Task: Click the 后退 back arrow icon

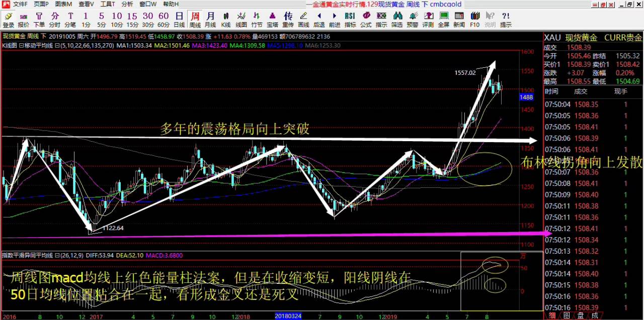Action: pos(319,20)
